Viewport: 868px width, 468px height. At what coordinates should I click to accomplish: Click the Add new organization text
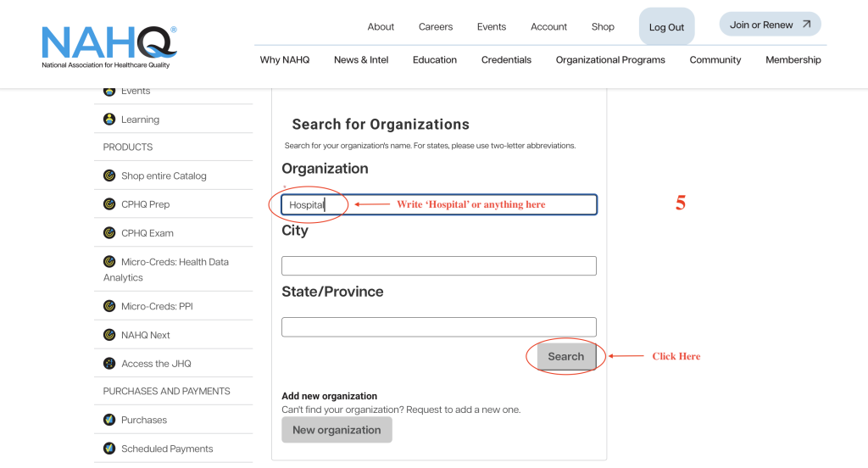click(330, 396)
